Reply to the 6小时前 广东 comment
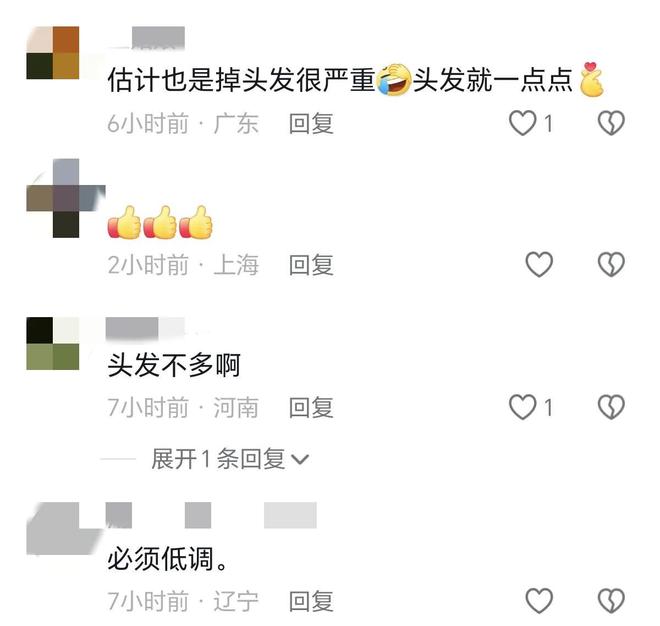The height and width of the screenshot is (626, 660). (311, 124)
